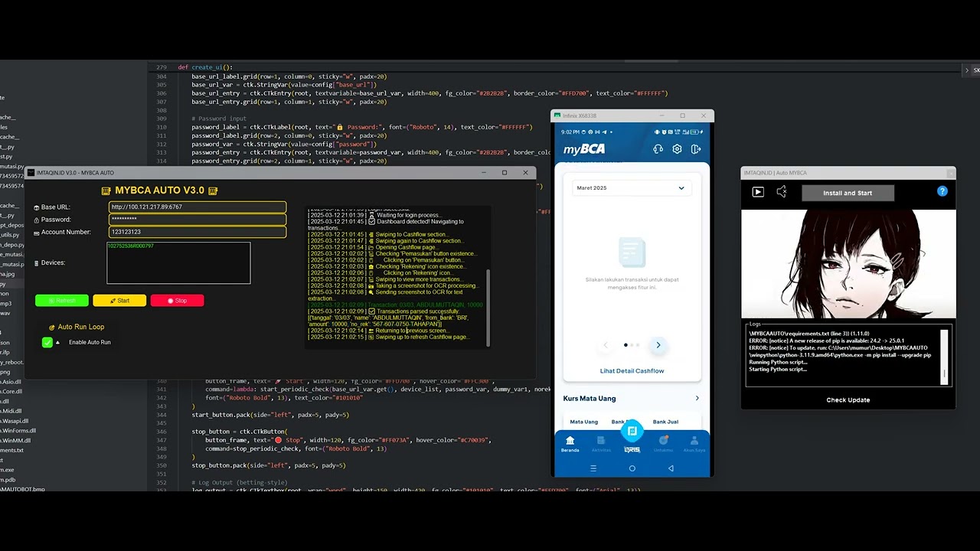Tap the Android home circle button
This screenshot has width=980, height=551.
click(632, 468)
